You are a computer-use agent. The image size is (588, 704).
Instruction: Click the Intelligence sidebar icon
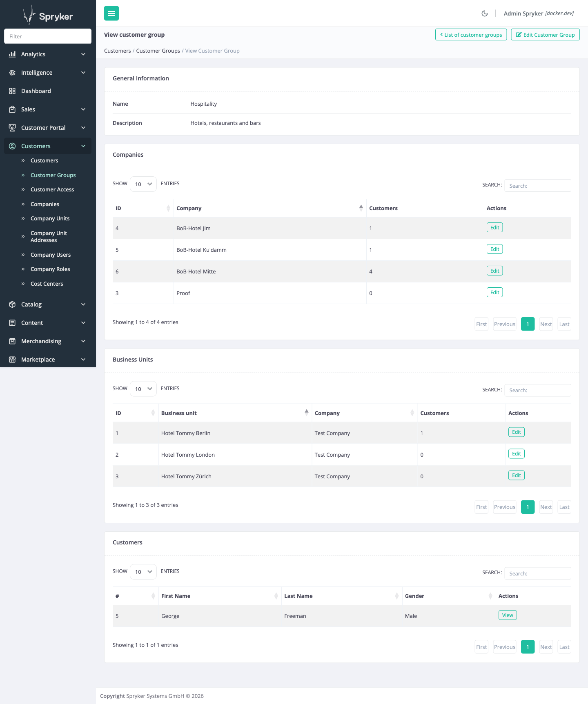12,73
